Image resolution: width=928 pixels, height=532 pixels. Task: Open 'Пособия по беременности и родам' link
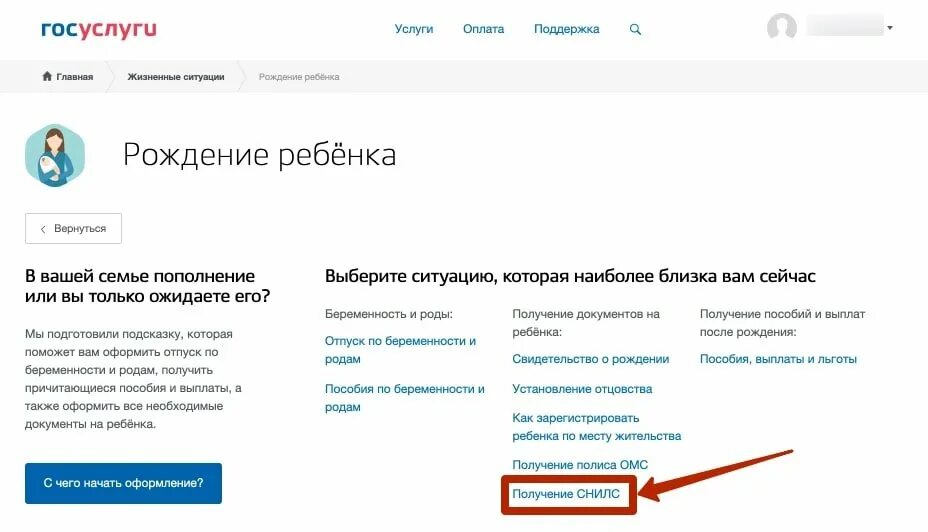[405, 398]
